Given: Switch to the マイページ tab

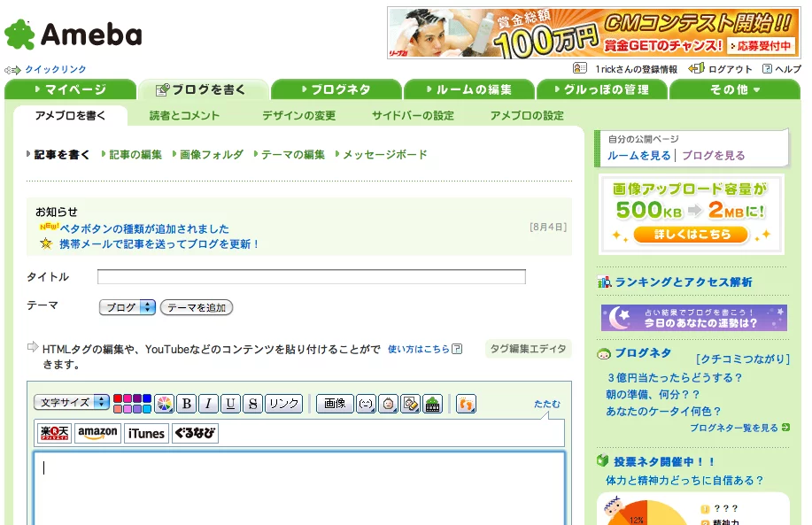Looking at the screenshot, I should 70,89.
